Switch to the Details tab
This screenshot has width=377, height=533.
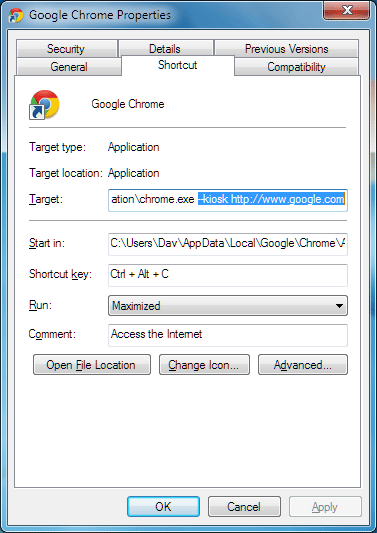165,49
